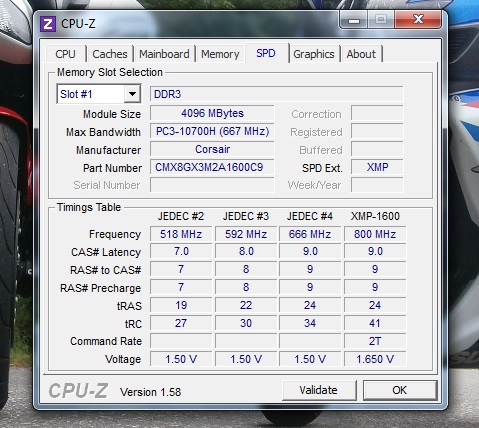The width and height of the screenshot is (479, 428).
Task: Open the Graphics tab
Action: point(314,54)
